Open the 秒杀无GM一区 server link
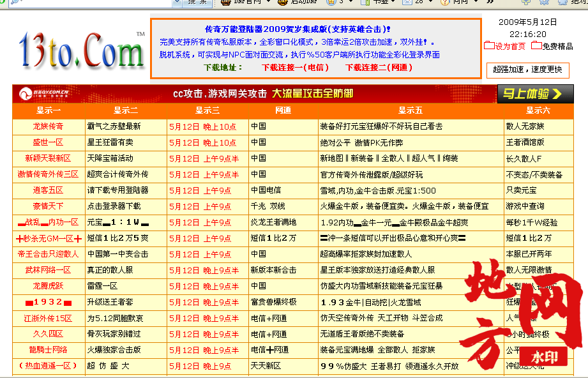 [x=48, y=238]
